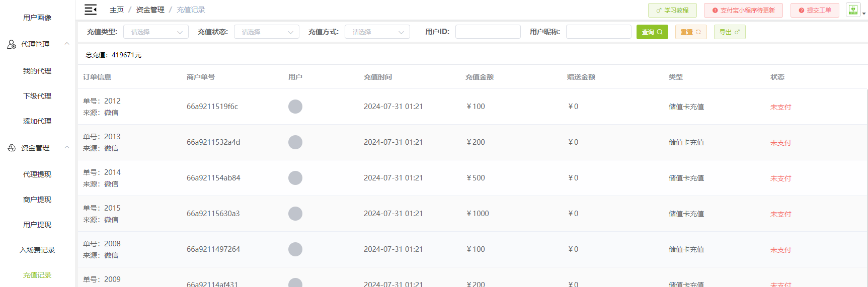Click merchant order number 66a9211519f6c
Screen dimensions: 868x287
tap(212, 107)
